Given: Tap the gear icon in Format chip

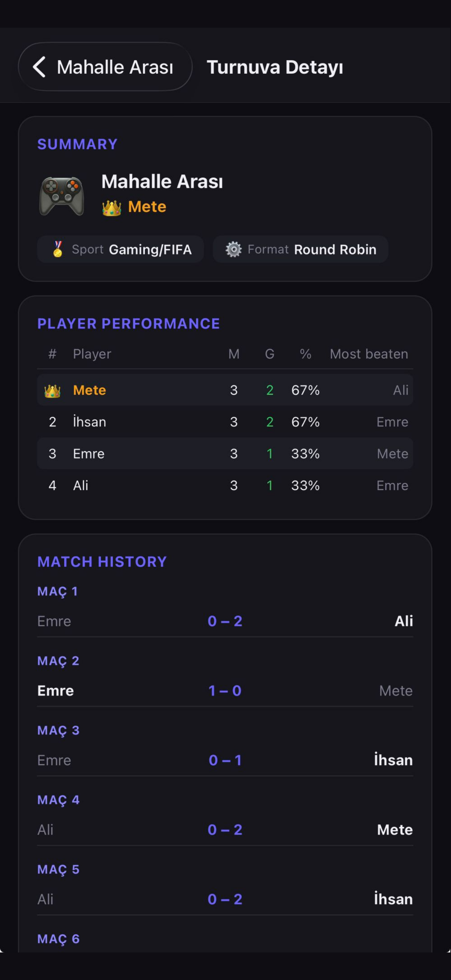Looking at the screenshot, I should click(233, 250).
